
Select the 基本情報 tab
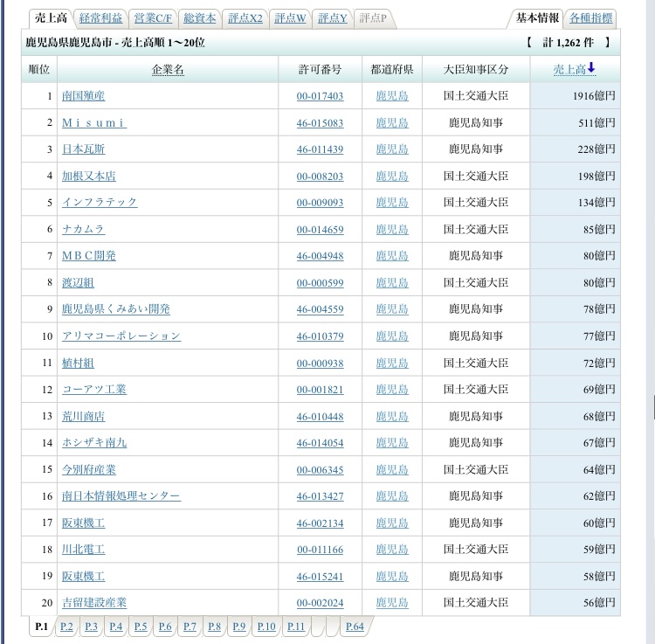click(537, 18)
